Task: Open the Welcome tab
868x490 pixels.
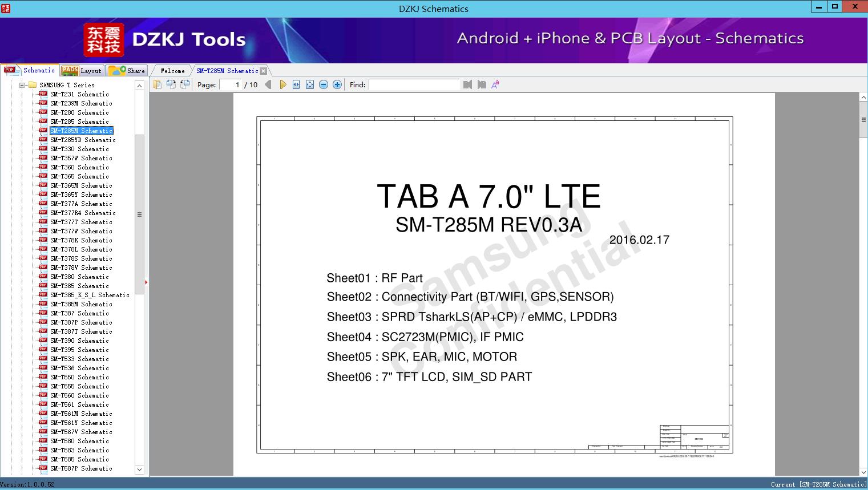Action: [172, 71]
